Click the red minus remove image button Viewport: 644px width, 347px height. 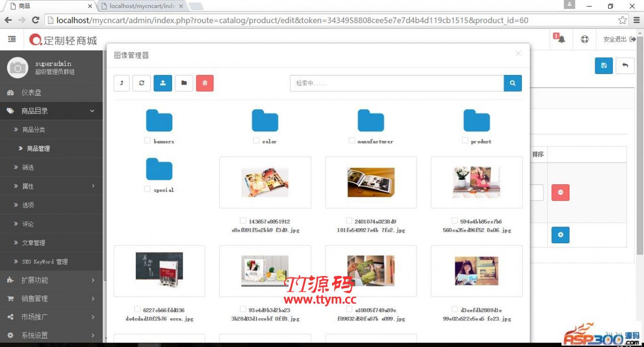(x=560, y=192)
